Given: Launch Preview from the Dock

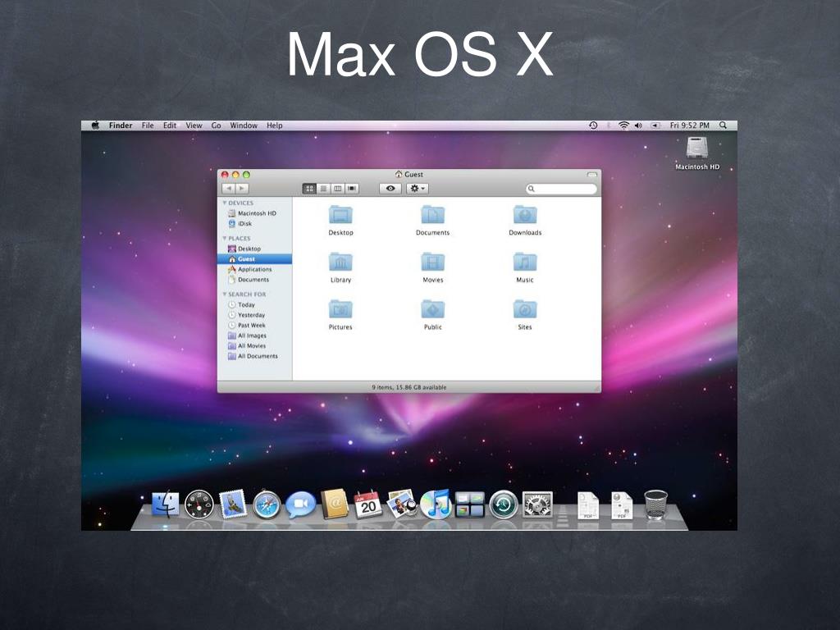Looking at the screenshot, I should 402,504.
